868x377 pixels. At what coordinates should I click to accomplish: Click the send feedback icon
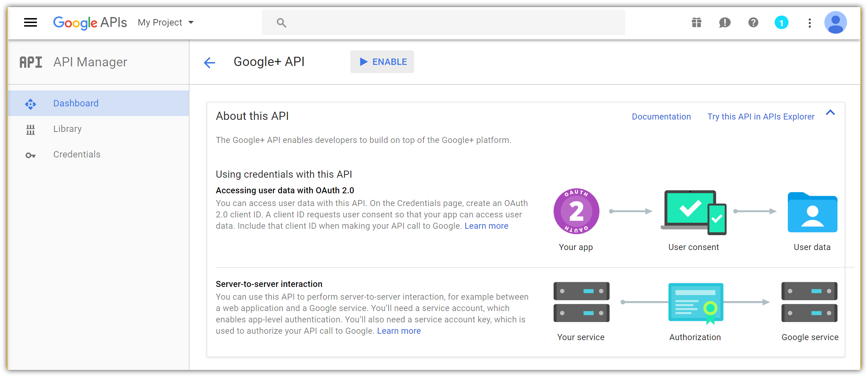(725, 23)
